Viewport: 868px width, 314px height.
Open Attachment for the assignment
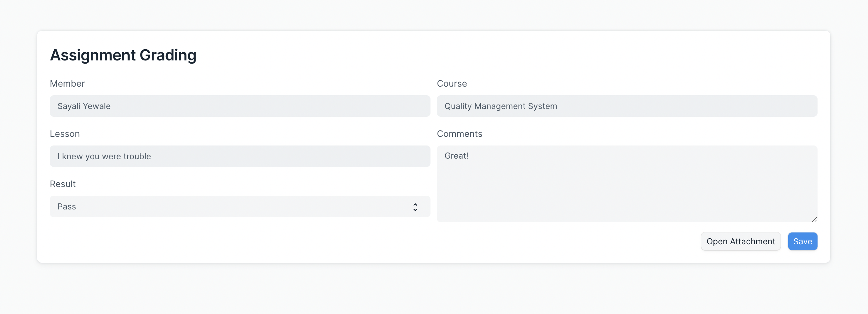pyautogui.click(x=741, y=241)
